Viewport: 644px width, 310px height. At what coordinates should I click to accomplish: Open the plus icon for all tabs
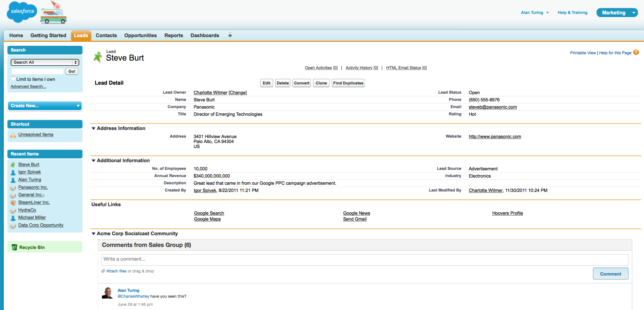(230, 35)
